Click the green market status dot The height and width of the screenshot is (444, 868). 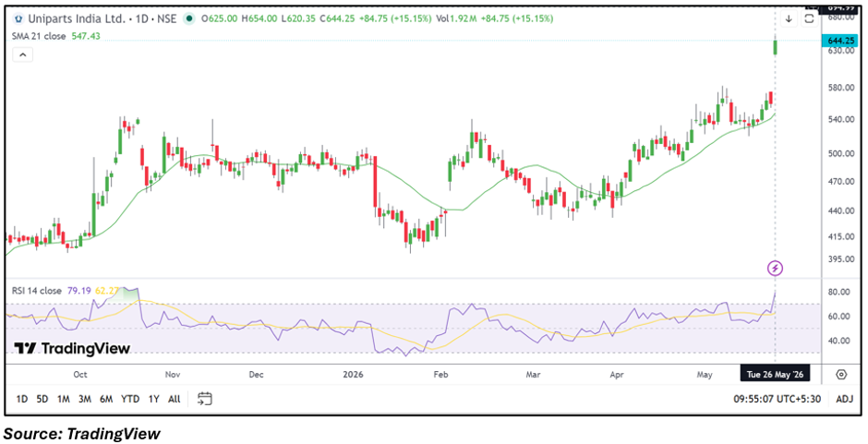[189, 18]
